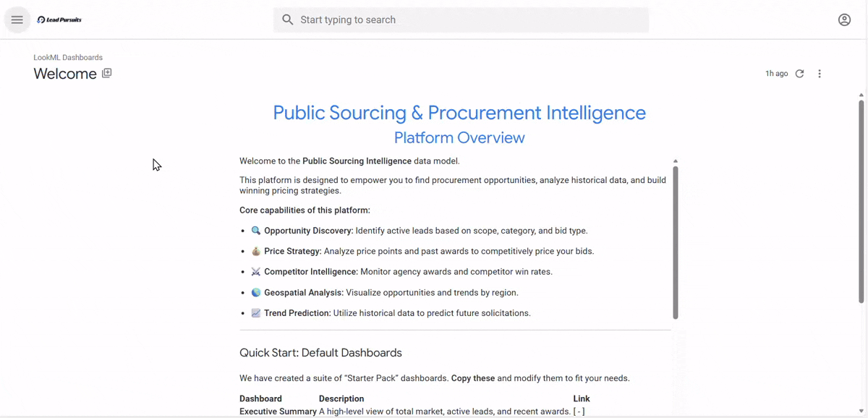Screen dimensions: 868x418
Task: Open the user account profile icon
Action: 844,20
